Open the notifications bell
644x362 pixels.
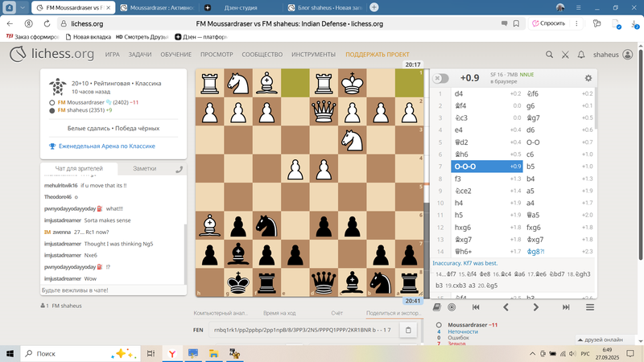tap(581, 54)
